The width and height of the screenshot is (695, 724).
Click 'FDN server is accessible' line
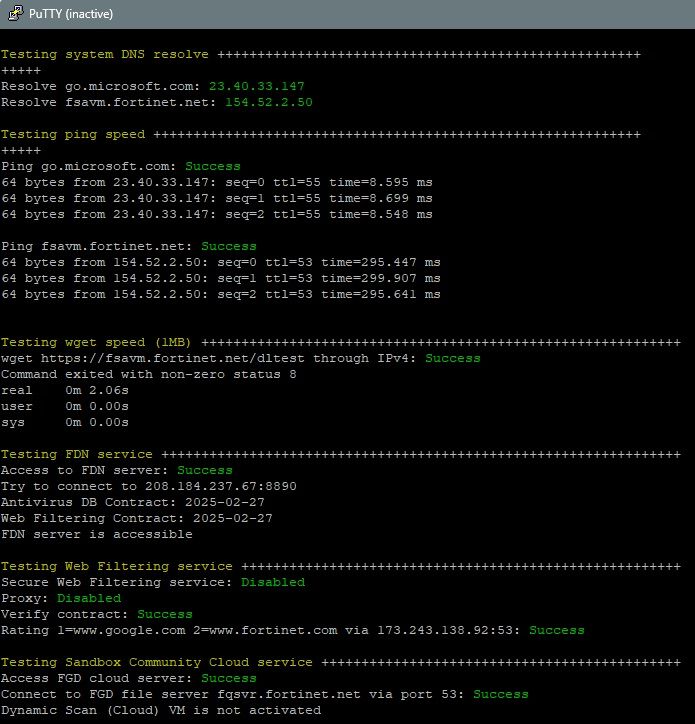[x=97, y=534]
